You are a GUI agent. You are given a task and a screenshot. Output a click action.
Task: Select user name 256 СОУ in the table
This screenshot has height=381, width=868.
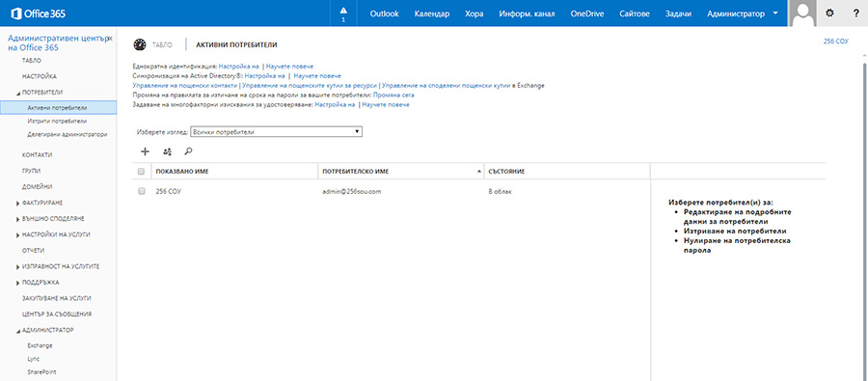pos(168,191)
